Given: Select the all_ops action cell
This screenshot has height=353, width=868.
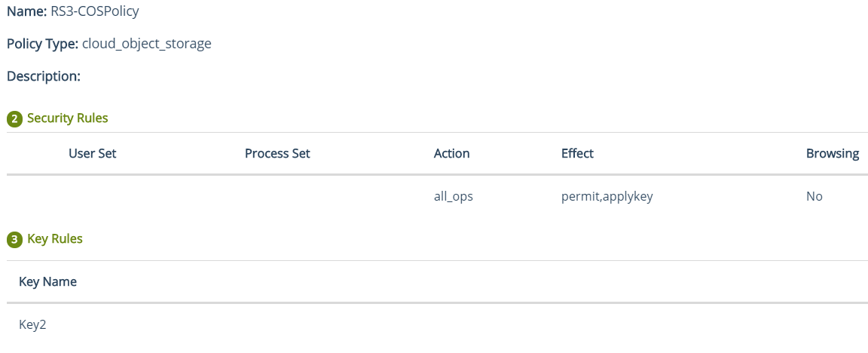Looking at the screenshot, I should pos(454,197).
